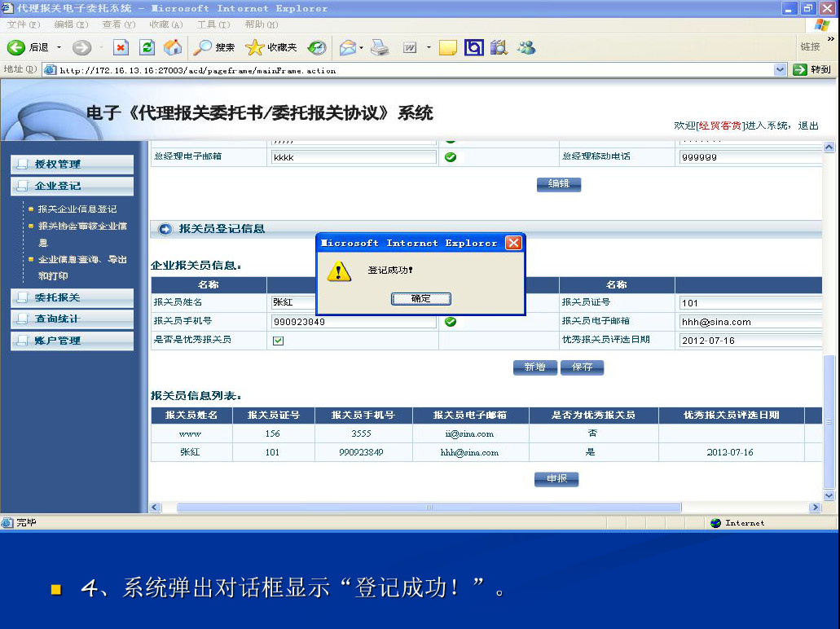Click the vertical scrollbar down arrow
This screenshot has width=840, height=629.
pyautogui.click(x=829, y=495)
